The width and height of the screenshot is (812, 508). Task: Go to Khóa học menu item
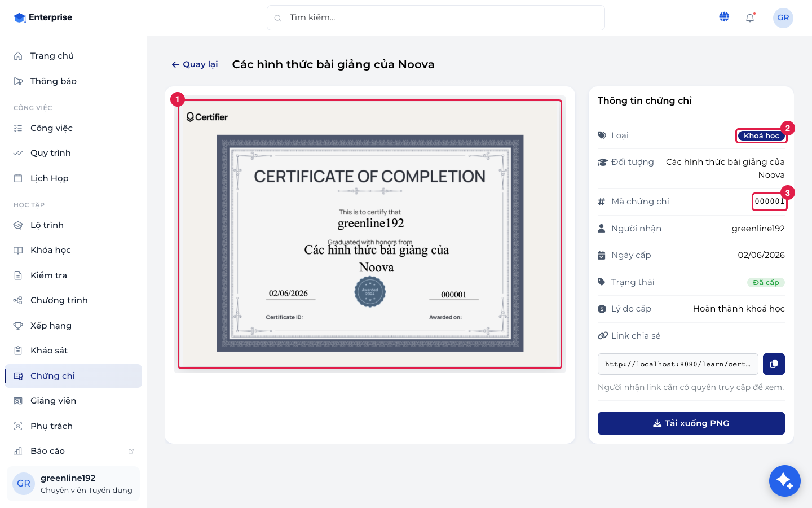coord(73,250)
